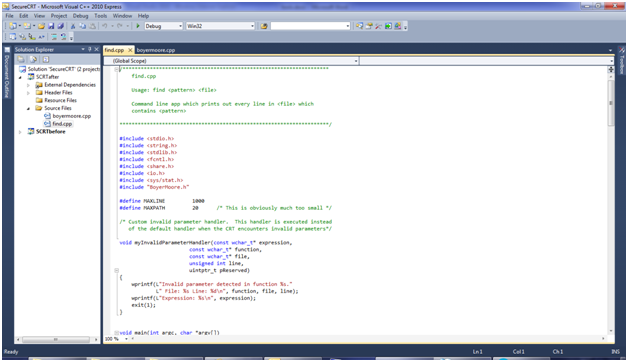Close the Solution Explorer panel

point(97,49)
